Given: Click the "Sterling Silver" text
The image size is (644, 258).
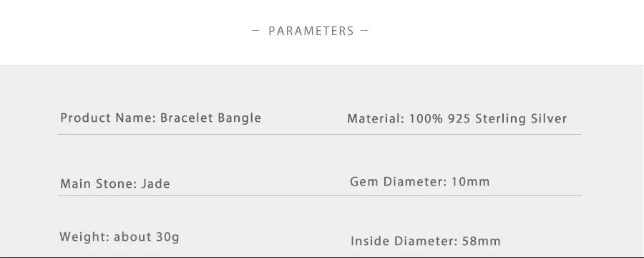Looking at the screenshot, I should coord(521,119).
